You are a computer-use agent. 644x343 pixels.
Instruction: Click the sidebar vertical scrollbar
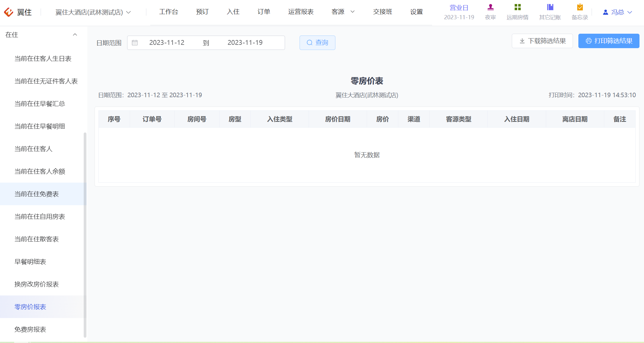click(x=85, y=235)
